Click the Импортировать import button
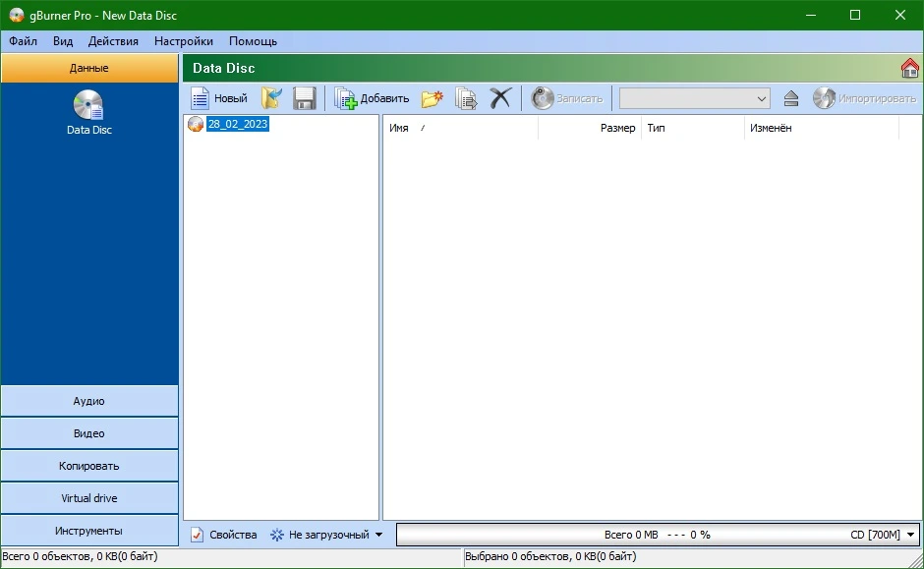This screenshot has height=569, width=924. click(x=864, y=98)
